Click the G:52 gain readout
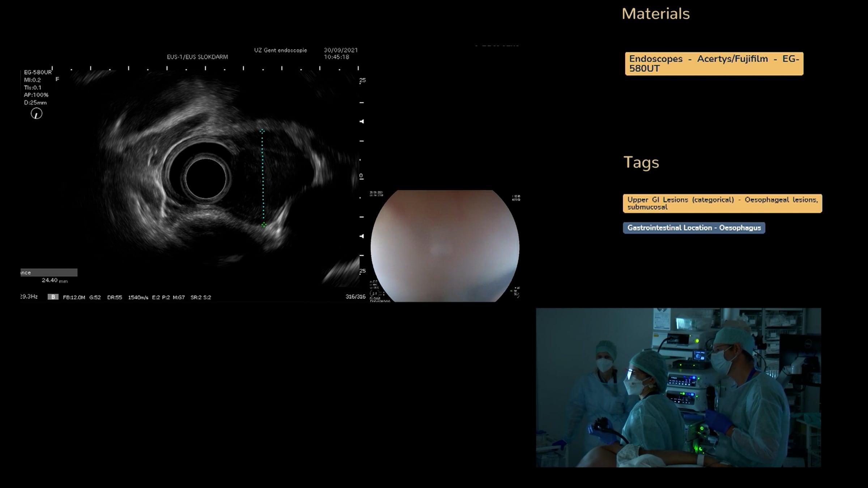Viewport: 868px width, 488px height. tap(95, 297)
